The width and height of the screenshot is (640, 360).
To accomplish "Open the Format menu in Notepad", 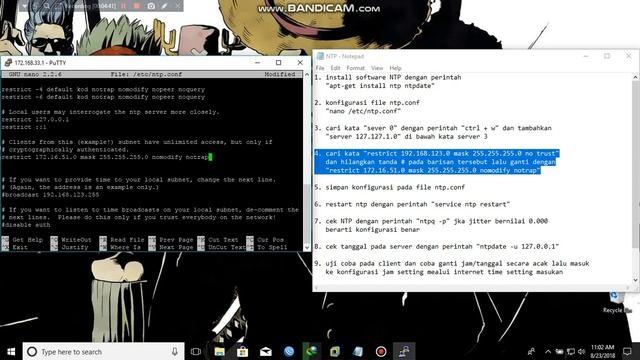I will pos(356,68).
